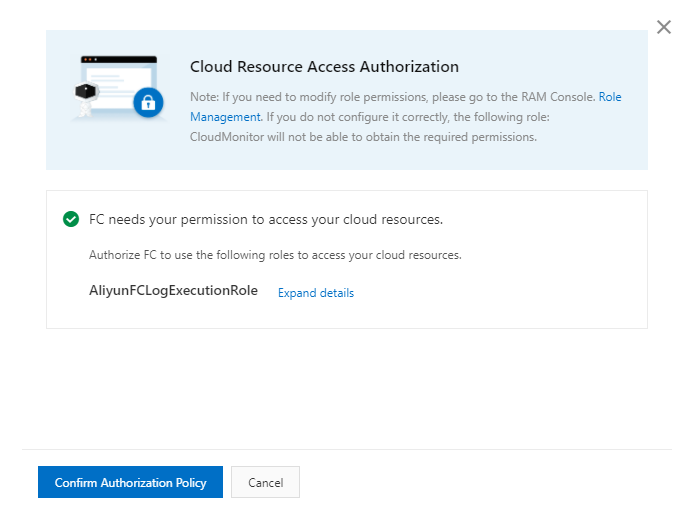
Task: Close the authorization dialog with the X icon
Action: coord(663,27)
